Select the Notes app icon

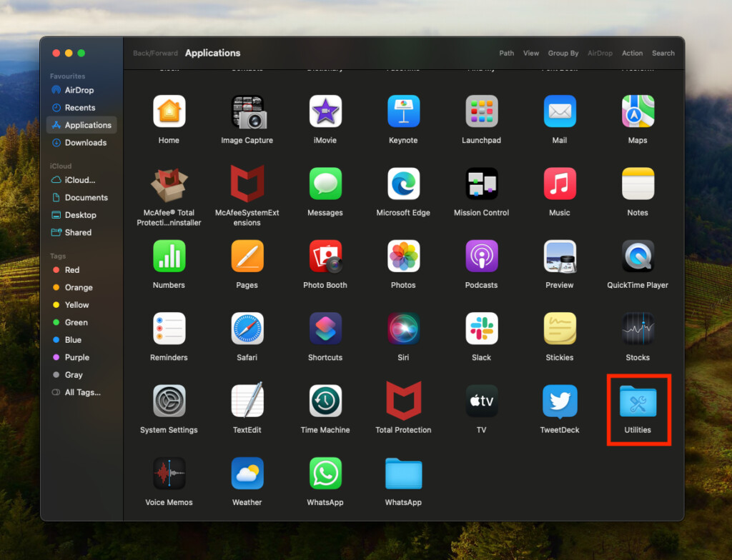[x=638, y=184]
